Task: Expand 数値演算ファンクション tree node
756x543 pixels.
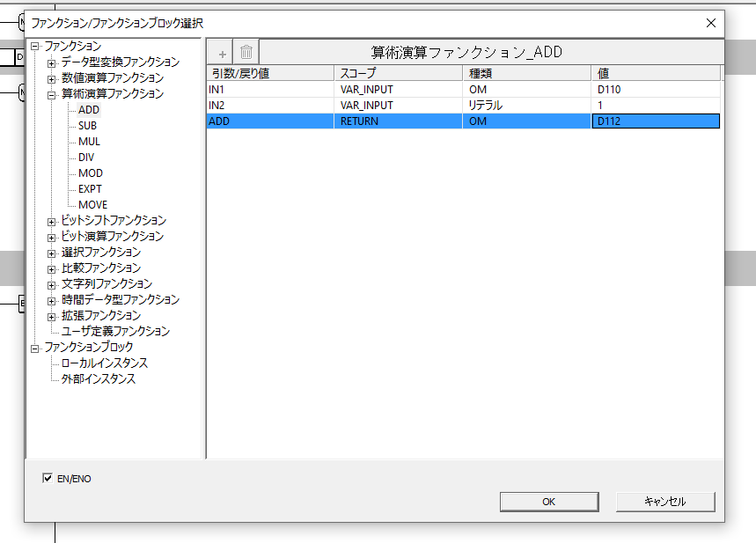Action: point(52,78)
